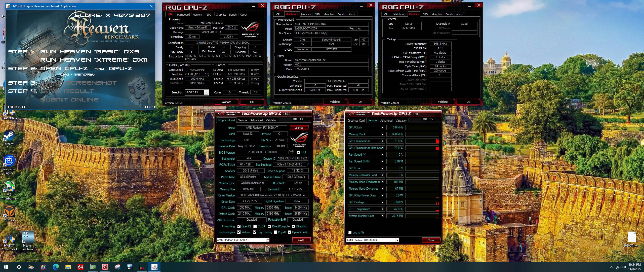
Task: Open File Explorer from the taskbar
Action: (68, 267)
